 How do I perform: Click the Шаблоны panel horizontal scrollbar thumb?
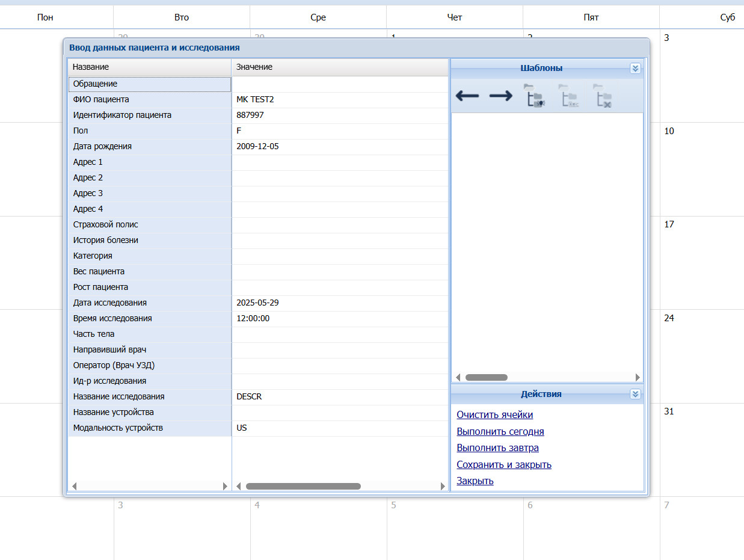point(486,378)
